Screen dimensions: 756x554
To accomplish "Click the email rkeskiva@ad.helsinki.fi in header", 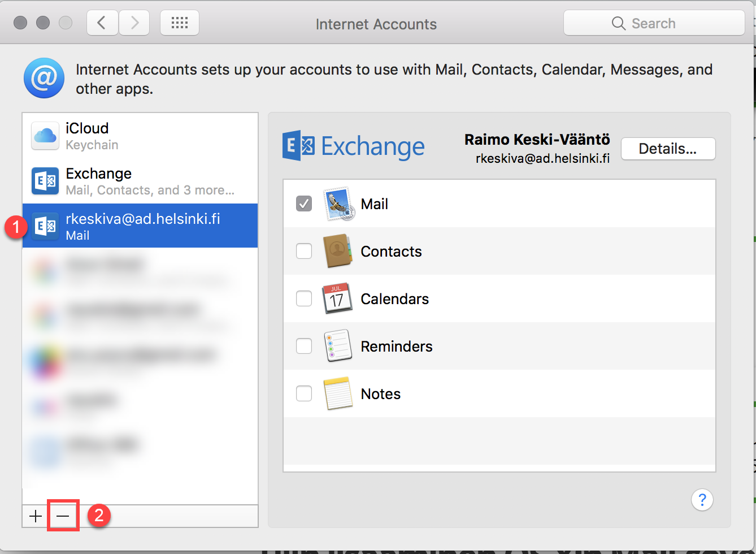I will pyautogui.click(x=543, y=159).
